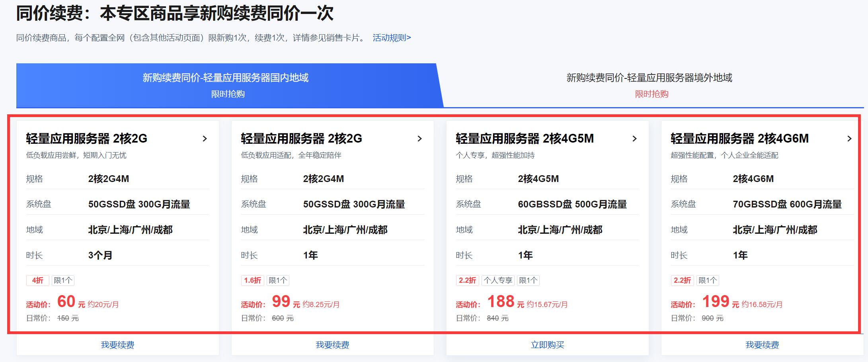Switch to the 轻量应用服务器境外地域 tab
The width and height of the screenshot is (868, 362).
[x=649, y=85]
